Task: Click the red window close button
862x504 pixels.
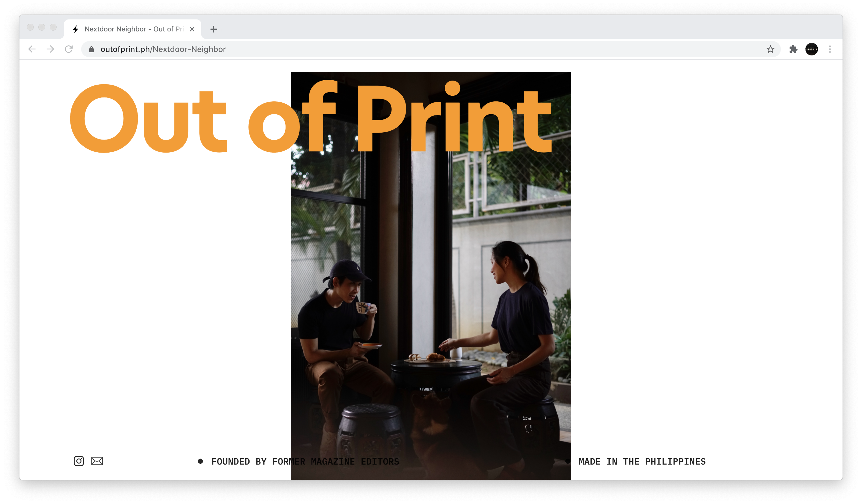Action: pyautogui.click(x=31, y=27)
